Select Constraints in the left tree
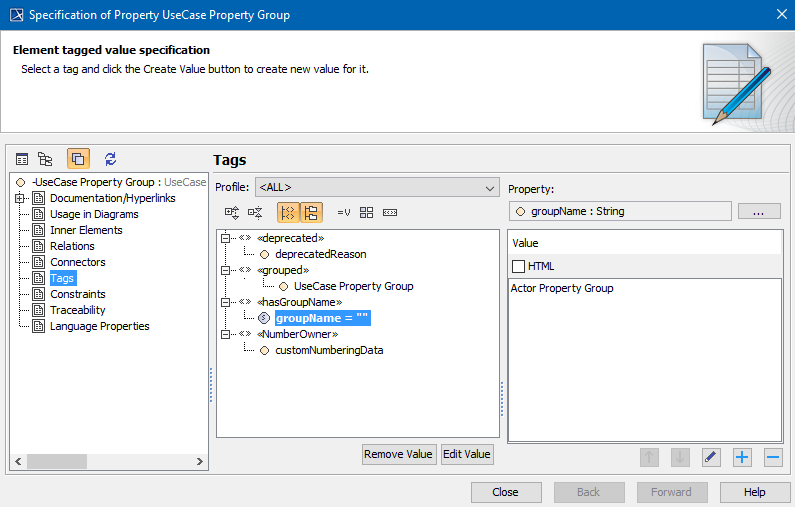795x507 pixels. (78, 294)
